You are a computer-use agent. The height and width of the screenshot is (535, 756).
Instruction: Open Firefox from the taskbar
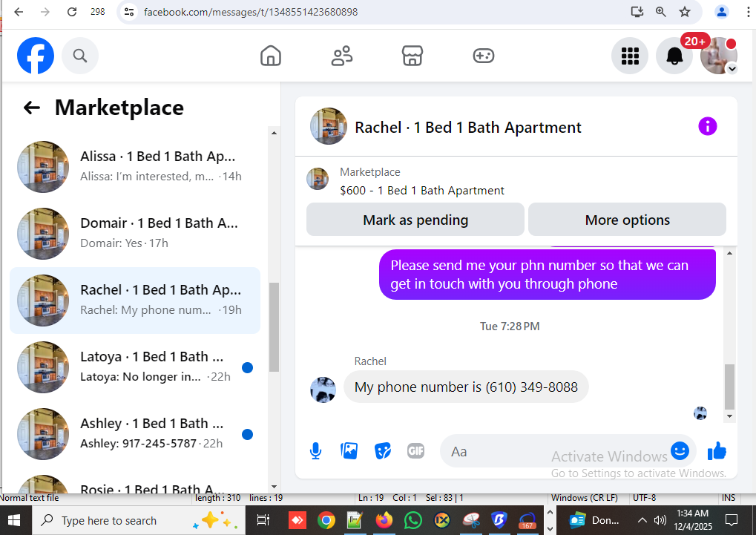[x=384, y=520]
